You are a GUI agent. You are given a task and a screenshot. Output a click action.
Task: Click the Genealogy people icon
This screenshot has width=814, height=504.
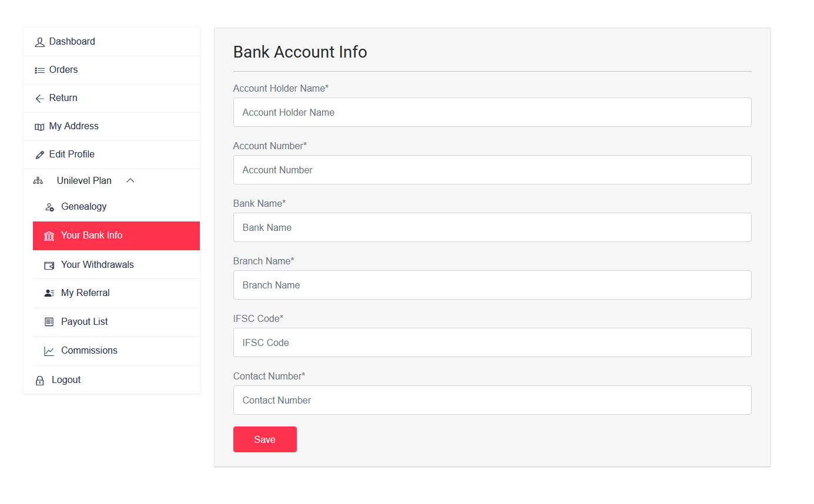click(49, 207)
